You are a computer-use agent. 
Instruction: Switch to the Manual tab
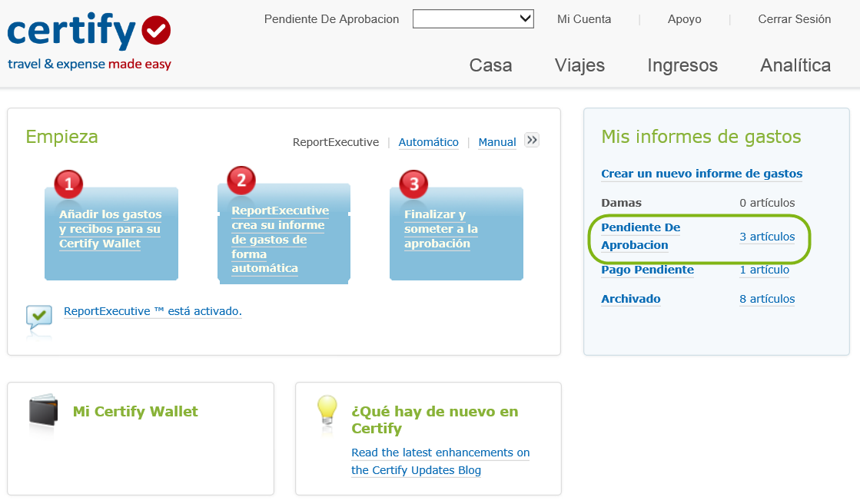point(497,142)
